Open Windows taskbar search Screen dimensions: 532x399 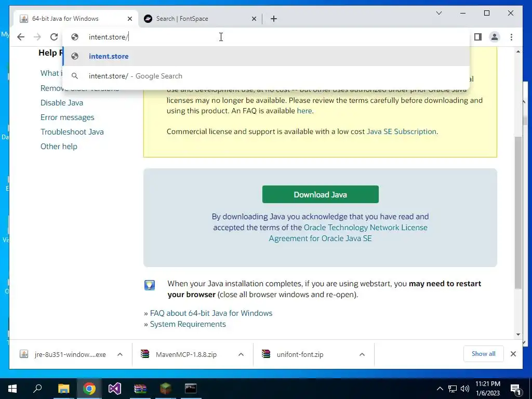(37, 389)
